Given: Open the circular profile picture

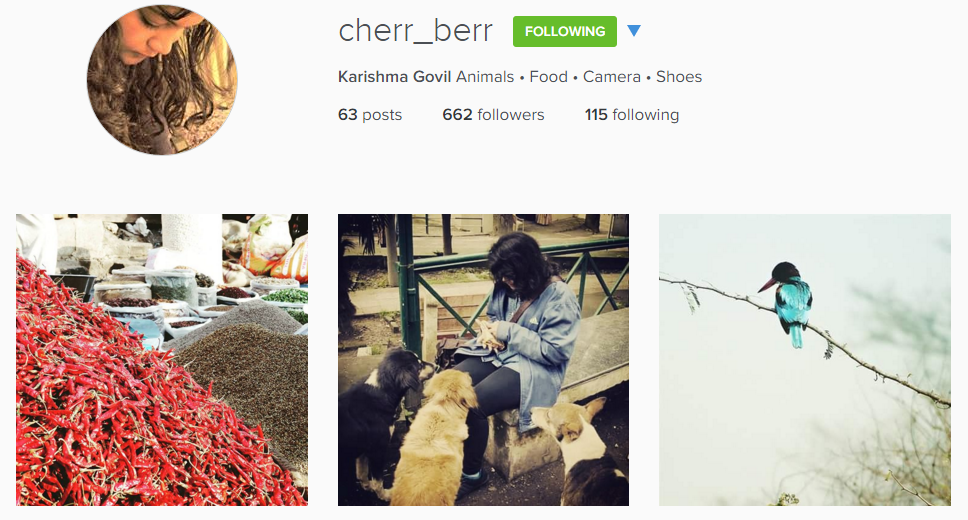Looking at the screenshot, I should [x=162, y=80].
